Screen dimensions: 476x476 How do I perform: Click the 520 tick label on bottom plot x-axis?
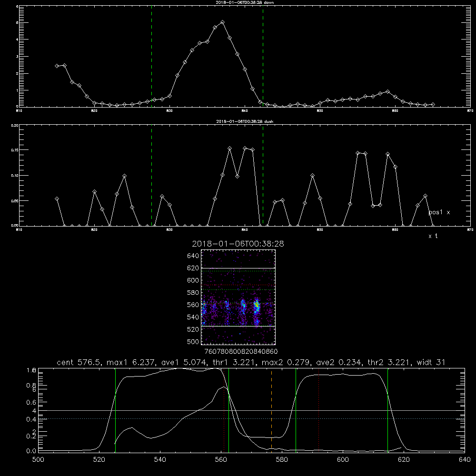(x=99, y=459)
